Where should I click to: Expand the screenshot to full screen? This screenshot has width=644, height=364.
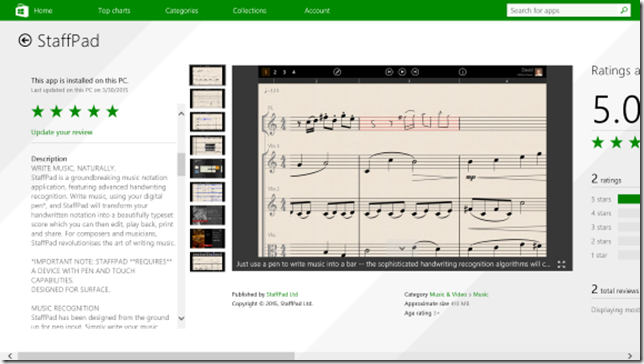[561, 265]
